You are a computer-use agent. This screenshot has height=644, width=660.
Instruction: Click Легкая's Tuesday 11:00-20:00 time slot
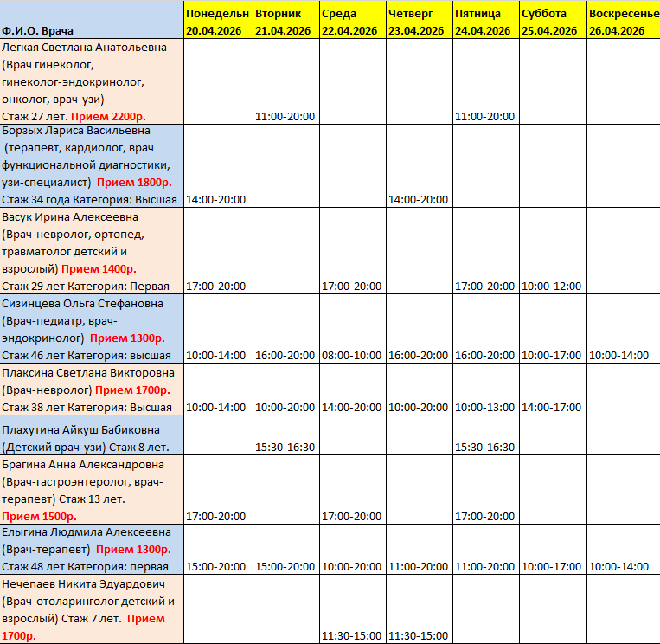coord(285,117)
